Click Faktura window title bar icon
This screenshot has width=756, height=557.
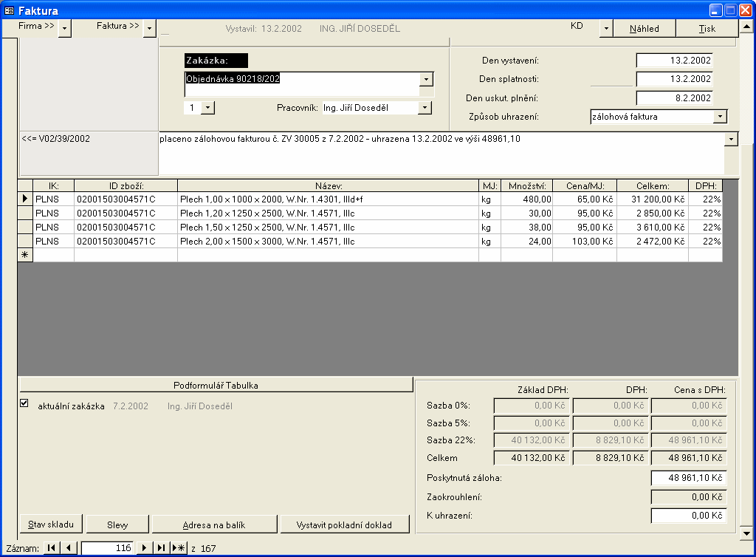coord(9,10)
